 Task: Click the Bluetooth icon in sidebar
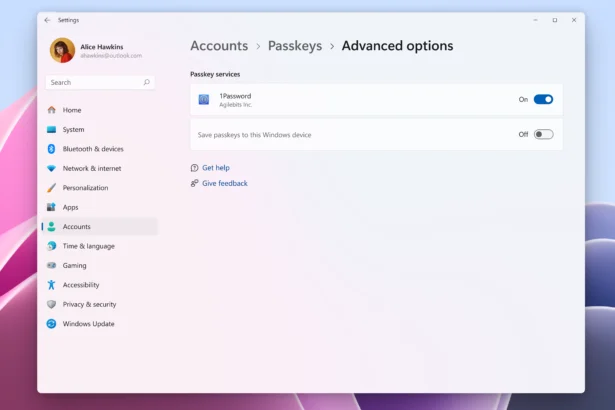click(51, 149)
